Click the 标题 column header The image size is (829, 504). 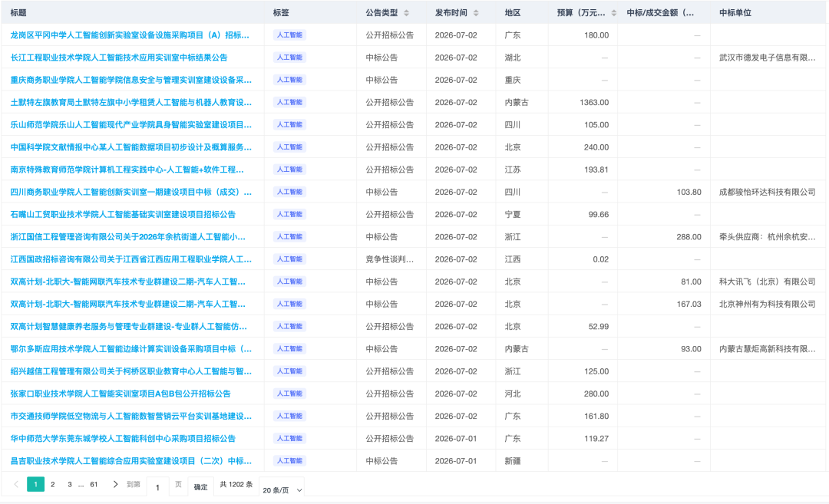click(x=18, y=13)
